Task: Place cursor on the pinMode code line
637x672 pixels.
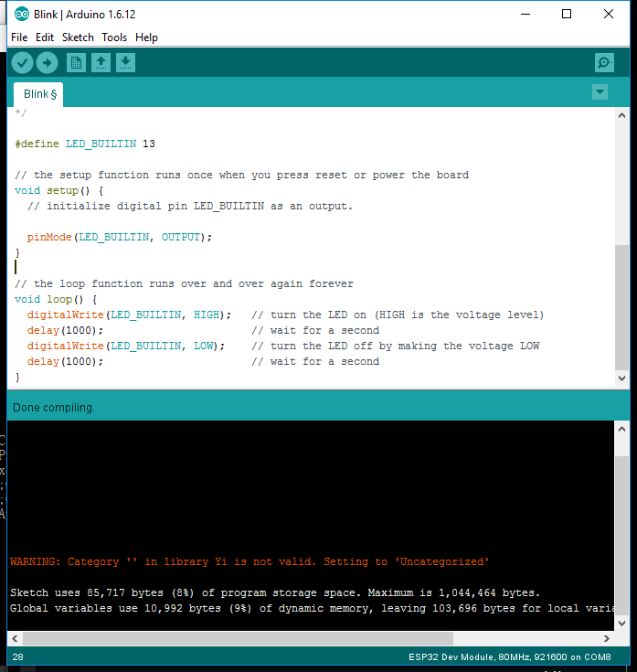Action: [x=119, y=238]
